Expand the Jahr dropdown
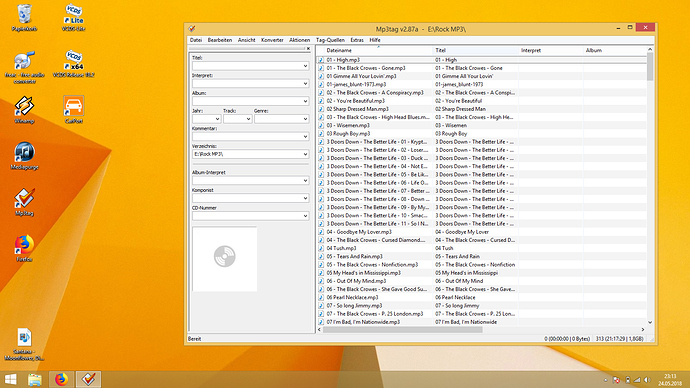This screenshot has height=388, width=690. 217,119
